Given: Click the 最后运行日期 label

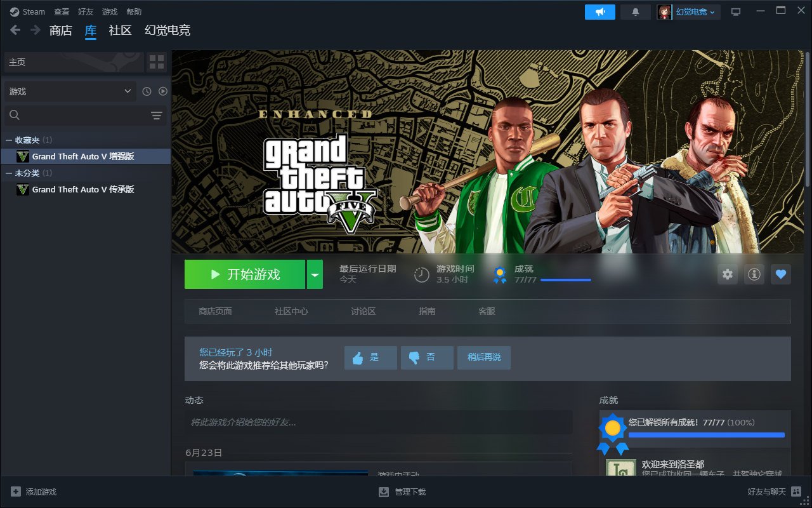Looking at the screenshot, I should pyautogui.click(x=367, y=269).
